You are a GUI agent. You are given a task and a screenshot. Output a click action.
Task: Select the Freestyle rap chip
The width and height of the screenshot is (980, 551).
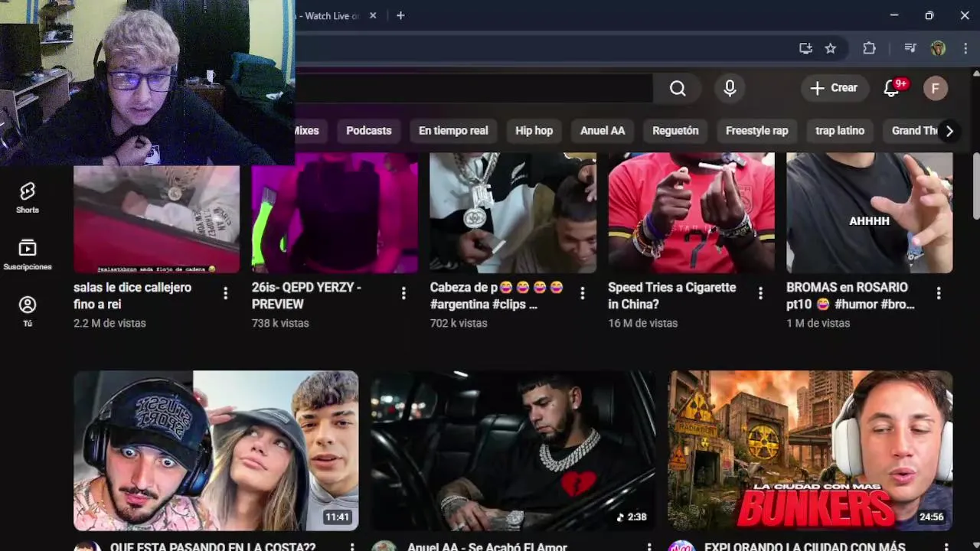click(756, 131)
